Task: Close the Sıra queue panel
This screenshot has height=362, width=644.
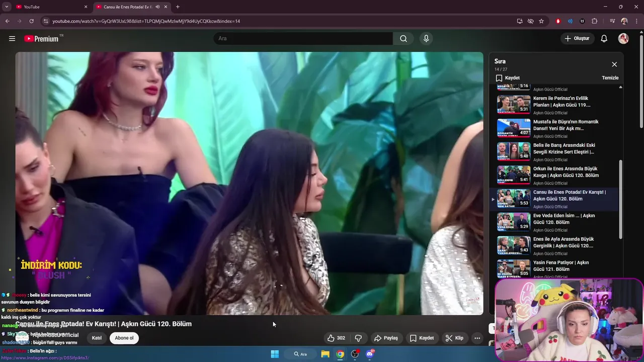Action: (x=614, y=64)
